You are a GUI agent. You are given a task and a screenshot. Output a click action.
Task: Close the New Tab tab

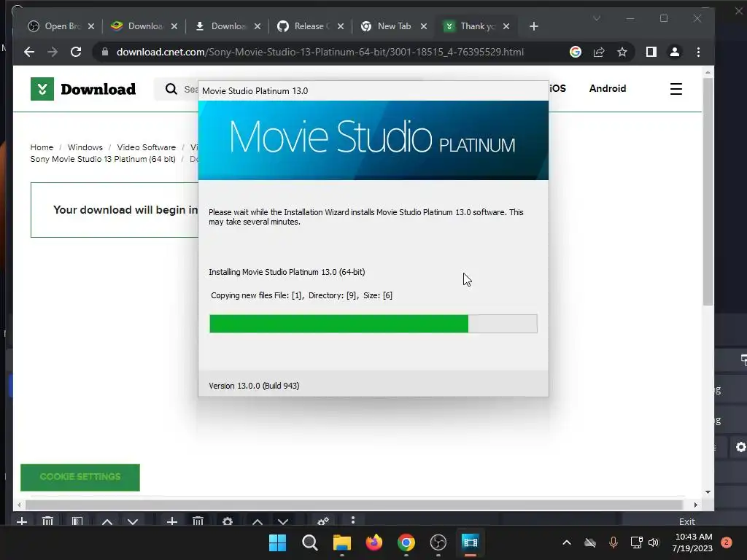(424, 27)
